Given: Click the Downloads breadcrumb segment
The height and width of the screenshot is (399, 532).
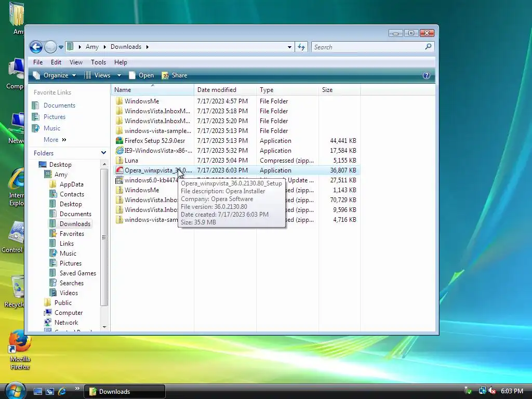Looking at the screenshot, I should [x=126, y=47].
